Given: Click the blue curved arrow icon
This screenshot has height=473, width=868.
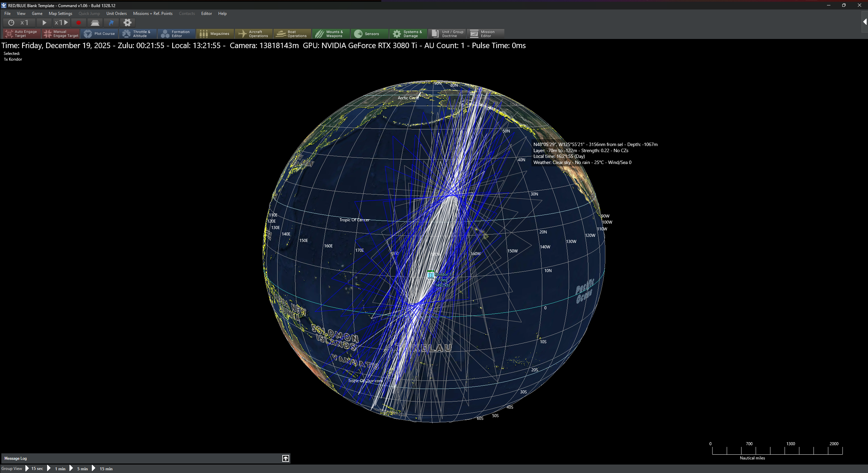Looking at the screenshot, I should tap(111, 23).
